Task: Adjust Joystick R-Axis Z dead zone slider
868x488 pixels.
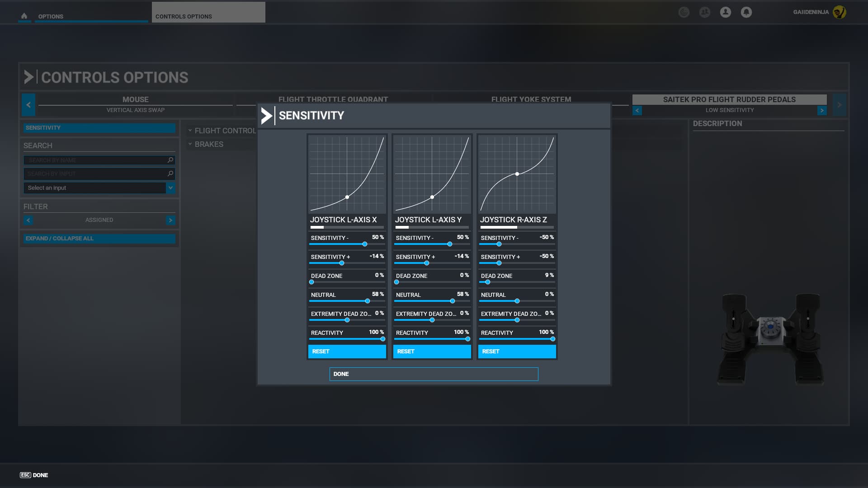Action: coord(487,282)
